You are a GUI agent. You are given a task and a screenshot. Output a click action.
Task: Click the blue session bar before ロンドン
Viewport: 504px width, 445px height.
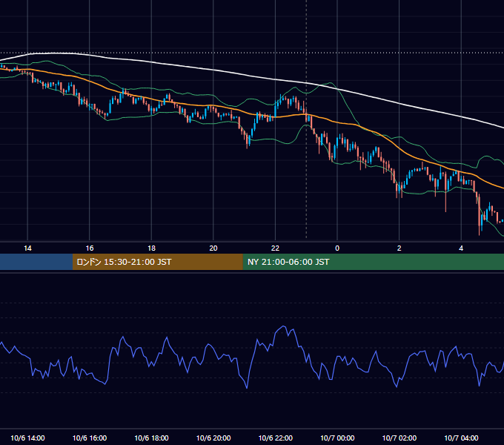pos(36,262)
